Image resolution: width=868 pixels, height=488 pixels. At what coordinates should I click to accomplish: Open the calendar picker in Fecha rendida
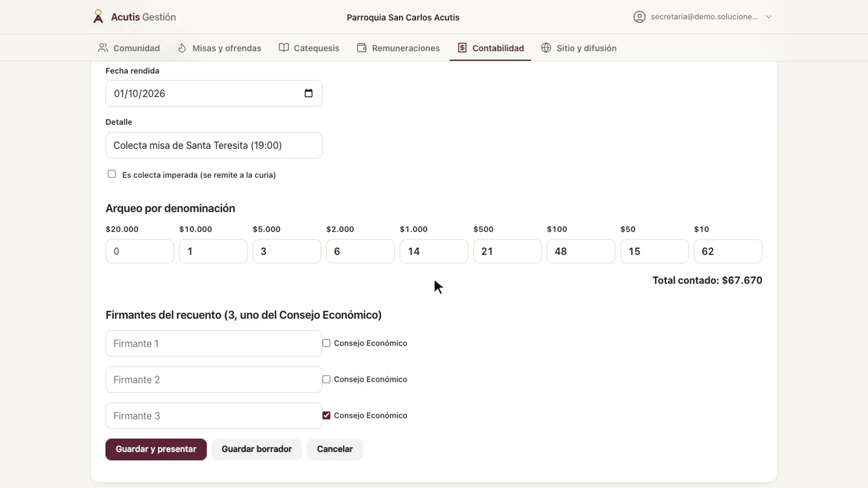click(309, 93)
